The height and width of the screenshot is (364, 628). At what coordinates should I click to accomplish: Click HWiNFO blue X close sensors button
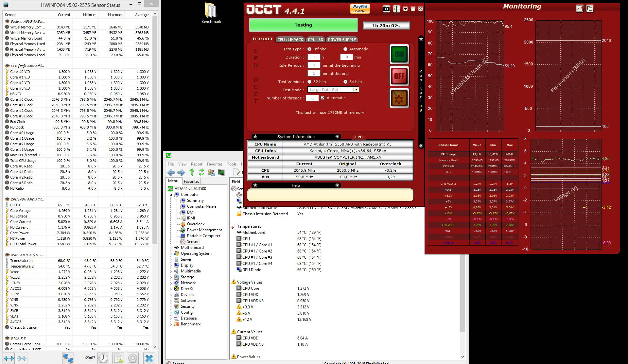[149, 358]
